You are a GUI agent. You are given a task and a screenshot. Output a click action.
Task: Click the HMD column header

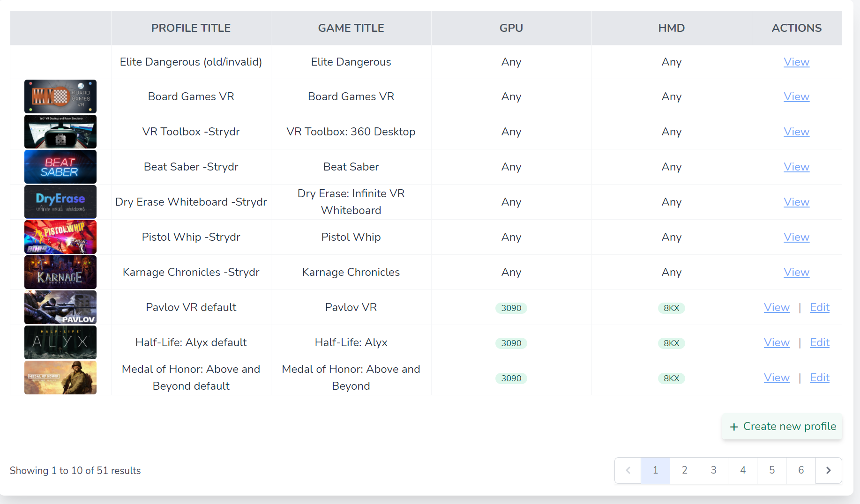click(x=672, y=28)
